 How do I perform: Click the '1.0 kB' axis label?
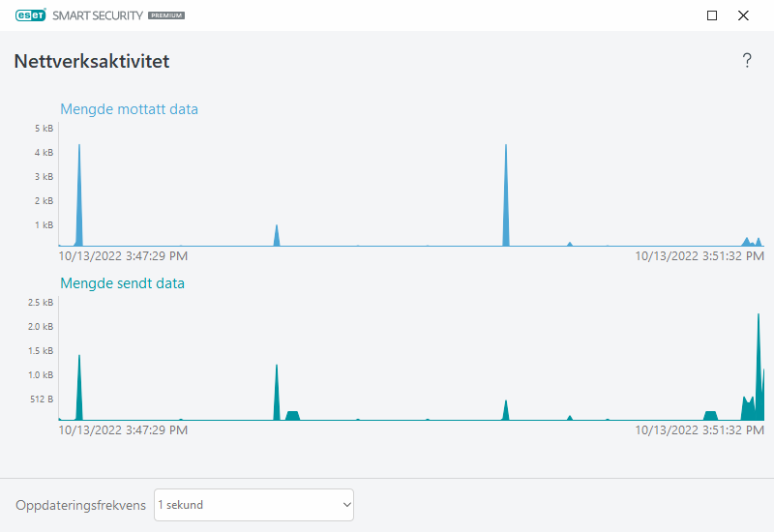(x=41, y=375)
